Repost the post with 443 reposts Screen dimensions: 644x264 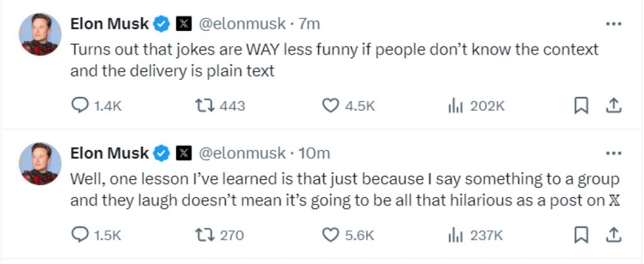(x=204, y=106)
